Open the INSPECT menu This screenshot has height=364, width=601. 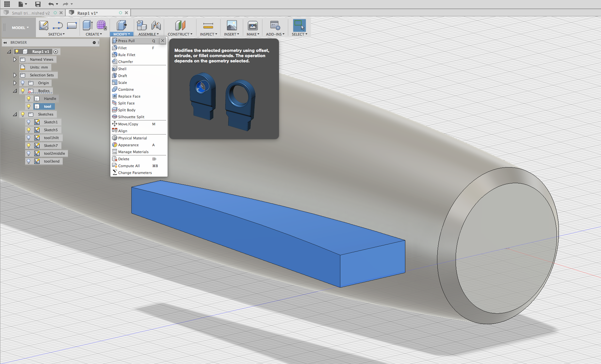tap(208, 34)
